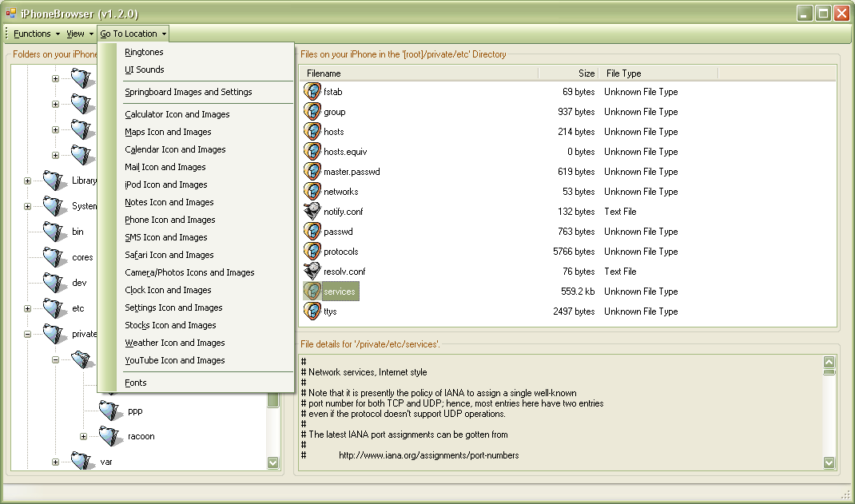Minimize the iPhoneBrowser window
Viewport: 855px width, 504px height.
[x=805, y=13]
